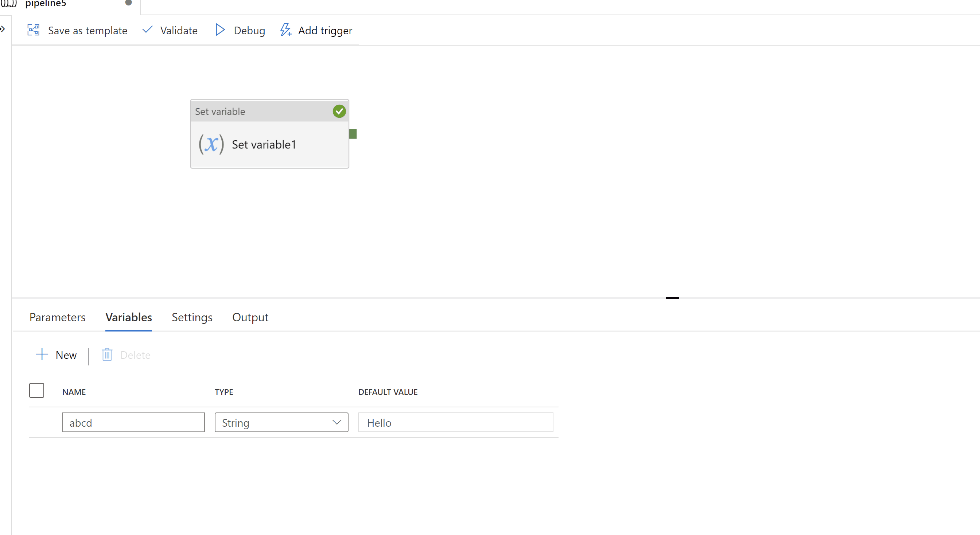Click the Validate checkmark icon

tap(148, 30)
